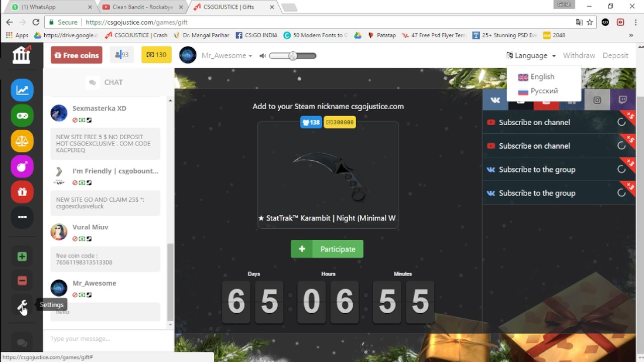Image resolution: width=644 pixels, height=362 pixels.
Task: Open the Deposit link
Action: (615, 55)
